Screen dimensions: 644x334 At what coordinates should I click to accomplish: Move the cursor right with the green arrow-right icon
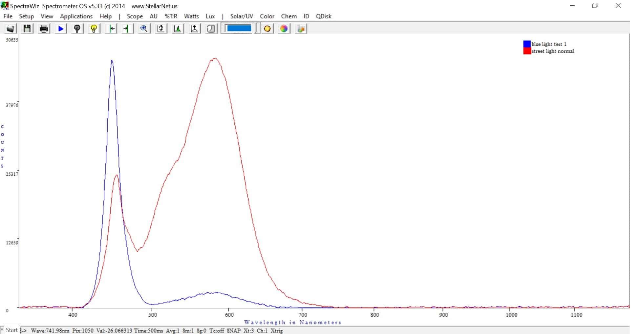point(127,29)
